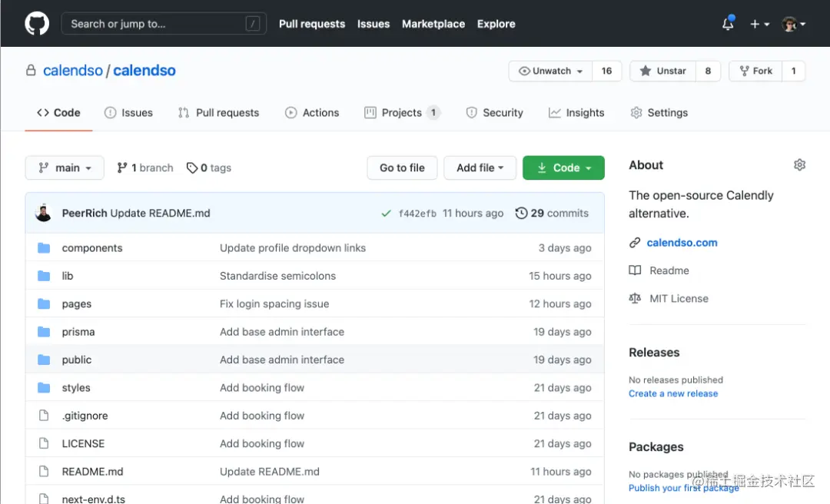
Task: Open the GitHub home logo
Action: pyautogui.click(x=37, y=24)
